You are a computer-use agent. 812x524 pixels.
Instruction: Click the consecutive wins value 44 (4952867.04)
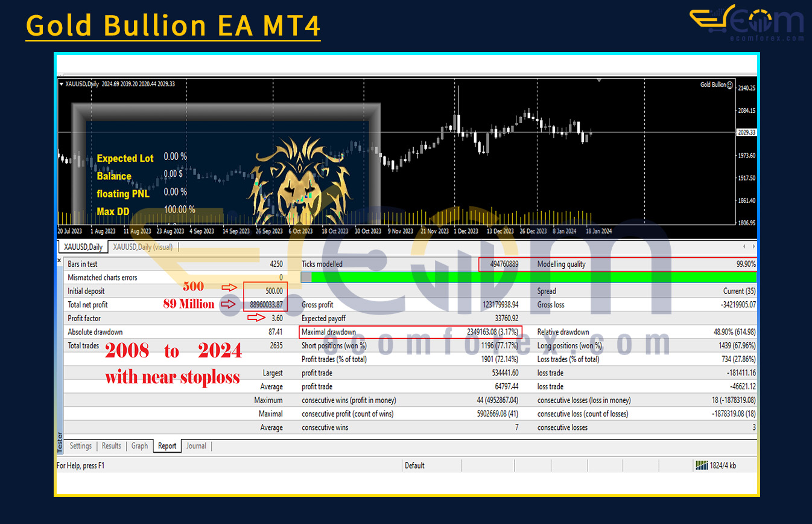[498, 400]
